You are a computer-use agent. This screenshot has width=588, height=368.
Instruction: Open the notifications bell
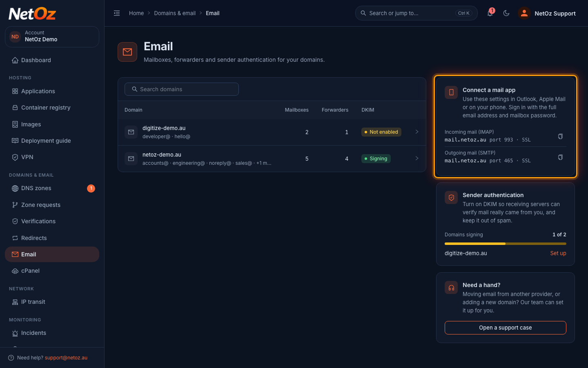tap(490, 13)
